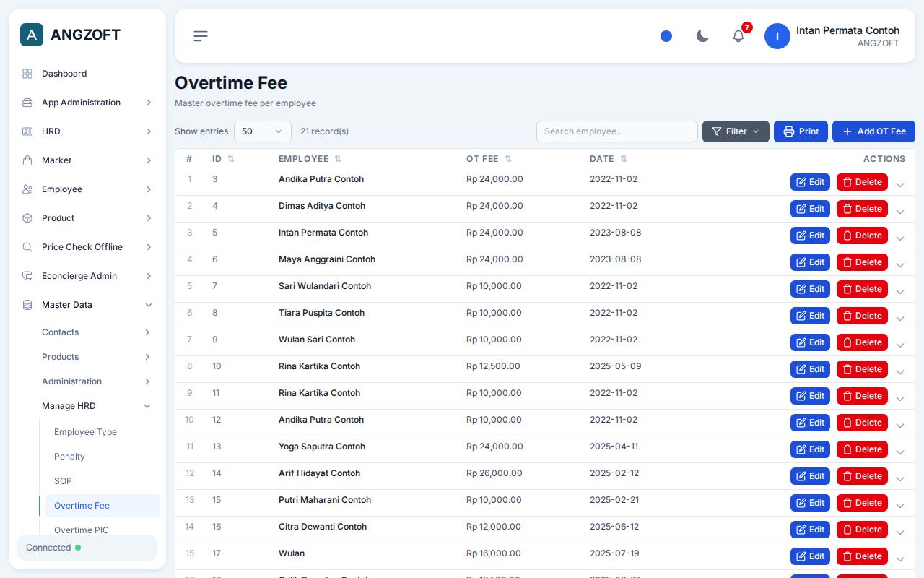The image size is (924, 578).
Task: Click the Dashboard grid icon
Action: [x=27, y=74]
